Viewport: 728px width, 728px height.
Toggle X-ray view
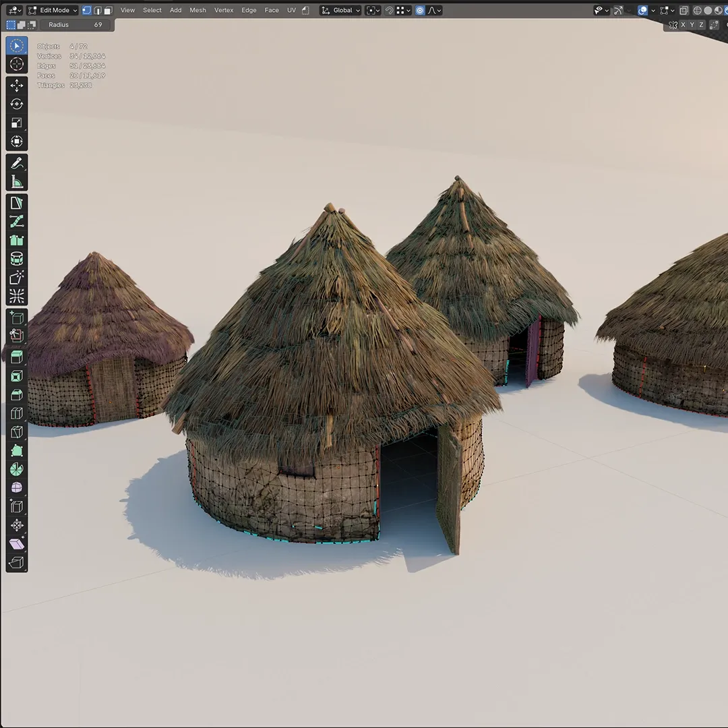coord(684,10)
